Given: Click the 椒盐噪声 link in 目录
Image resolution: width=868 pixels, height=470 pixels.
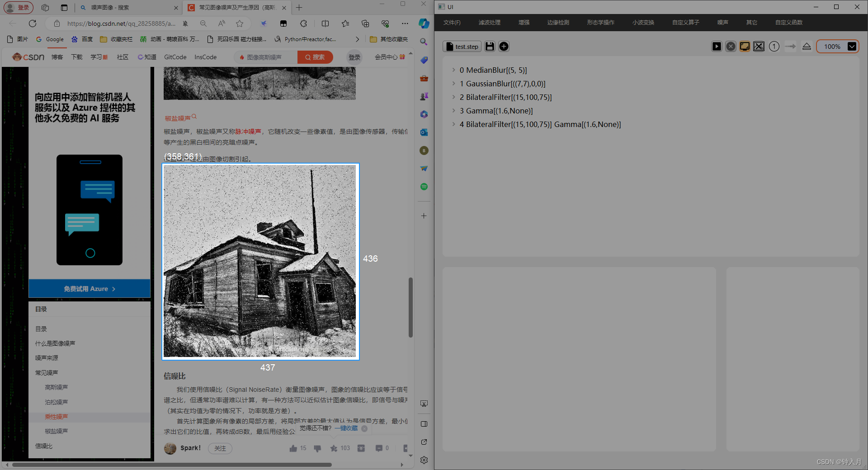Looking at the screenshot, I should (x=56, y=431).
